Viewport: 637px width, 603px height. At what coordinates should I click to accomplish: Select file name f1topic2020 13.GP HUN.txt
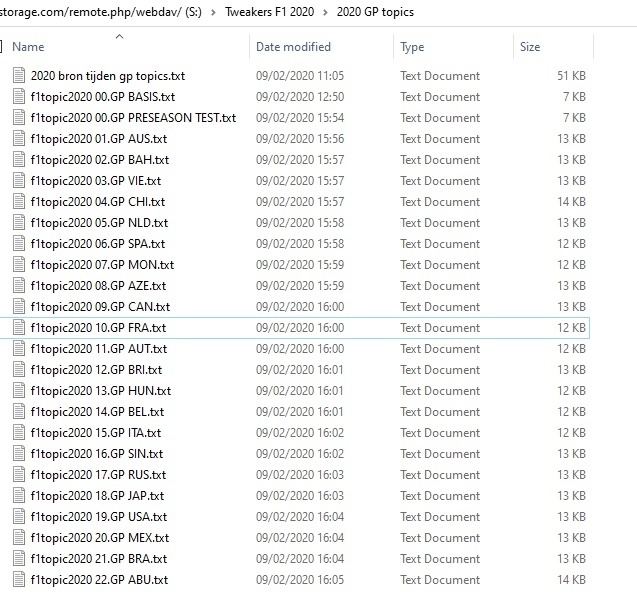coord(101,391)
